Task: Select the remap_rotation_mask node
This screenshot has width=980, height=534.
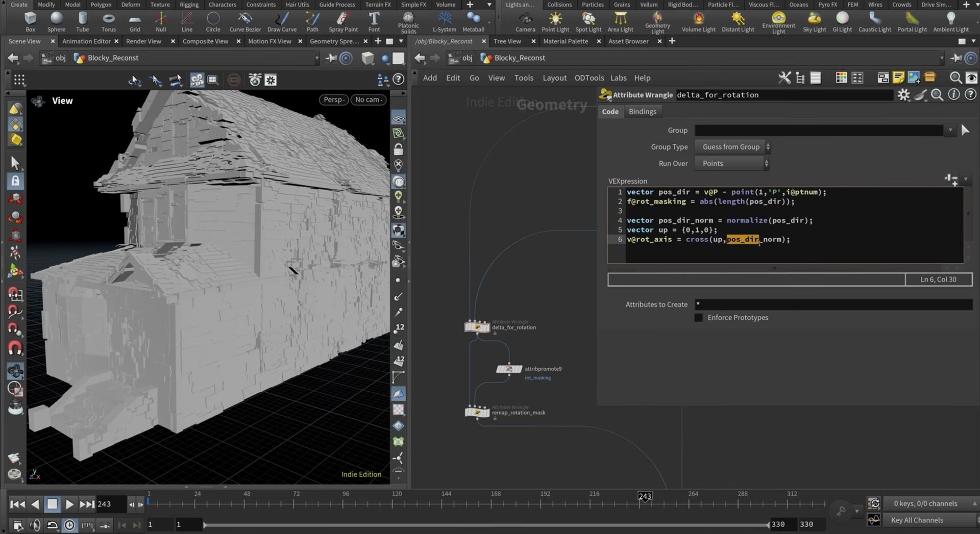Action: coord(477,412)
